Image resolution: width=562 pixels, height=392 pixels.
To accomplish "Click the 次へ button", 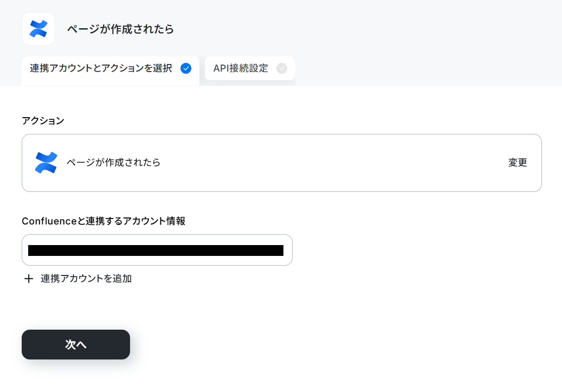I will 76,344.
